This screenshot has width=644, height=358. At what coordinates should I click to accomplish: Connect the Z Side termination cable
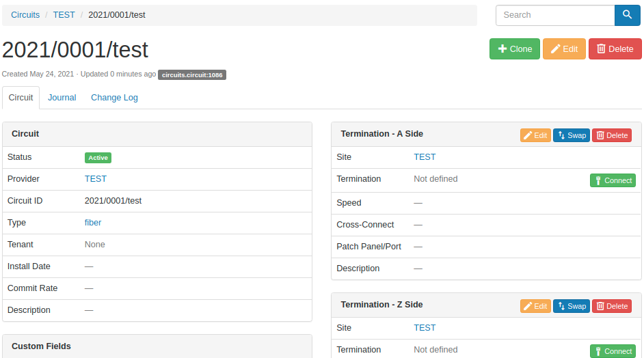(613, 351)
